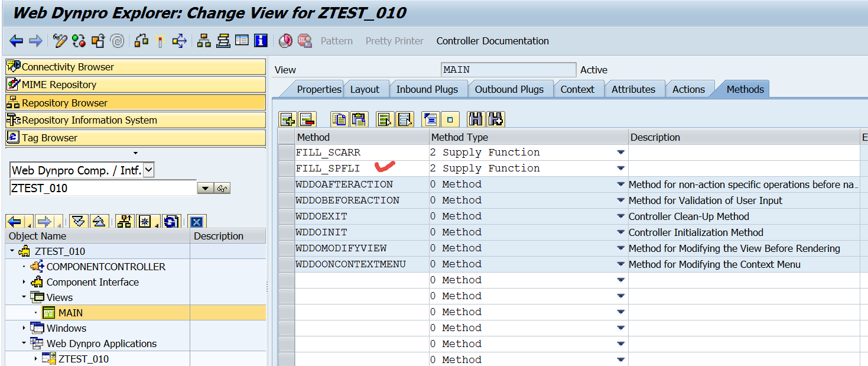Click the WDDOONCONTEXTMENU method cell

point(362,264)
